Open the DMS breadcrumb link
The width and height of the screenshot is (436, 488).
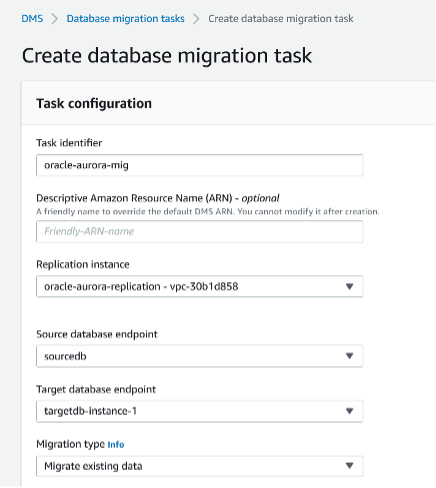tap(32, 19)
